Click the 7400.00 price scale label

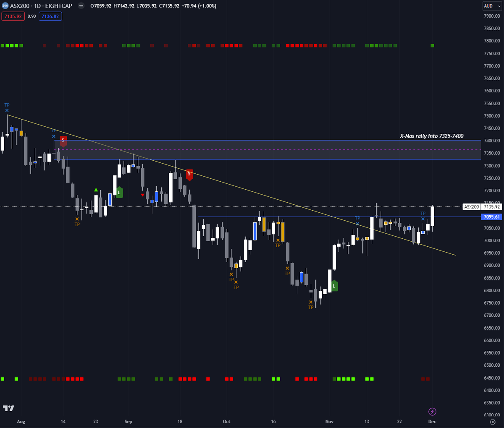point(492,141)
